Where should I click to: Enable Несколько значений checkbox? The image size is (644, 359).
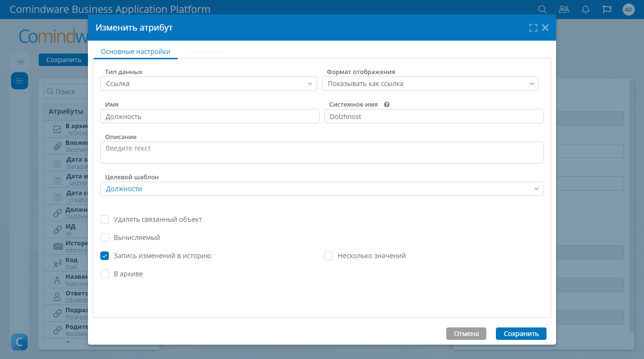[329, 256]
